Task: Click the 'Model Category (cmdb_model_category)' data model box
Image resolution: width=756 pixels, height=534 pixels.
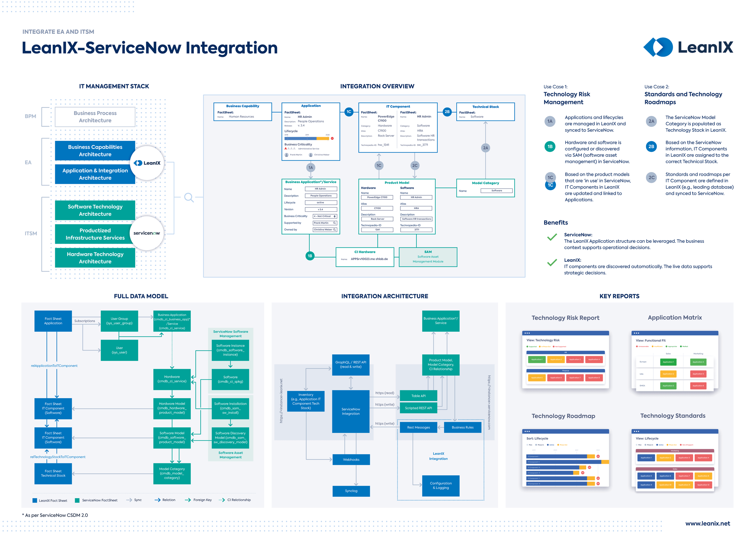Action: (x=172, y=473)
